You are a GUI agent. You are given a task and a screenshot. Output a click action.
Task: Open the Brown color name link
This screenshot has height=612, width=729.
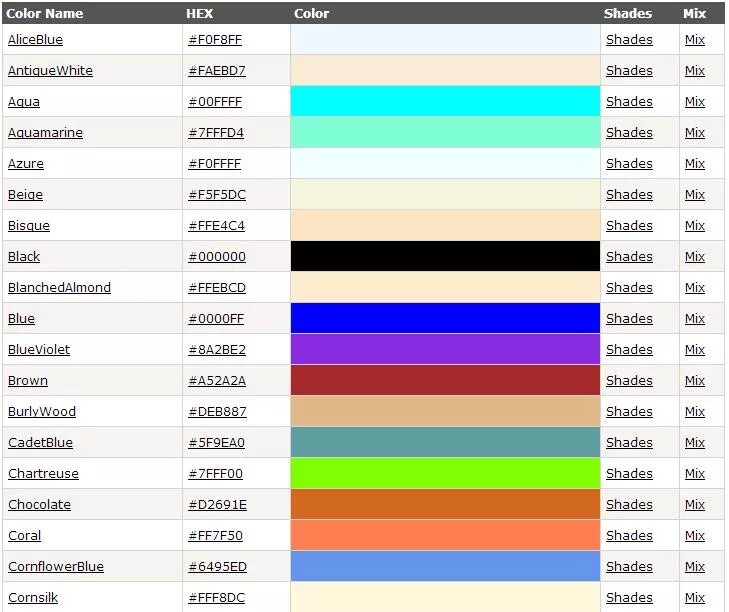point(28,380)
